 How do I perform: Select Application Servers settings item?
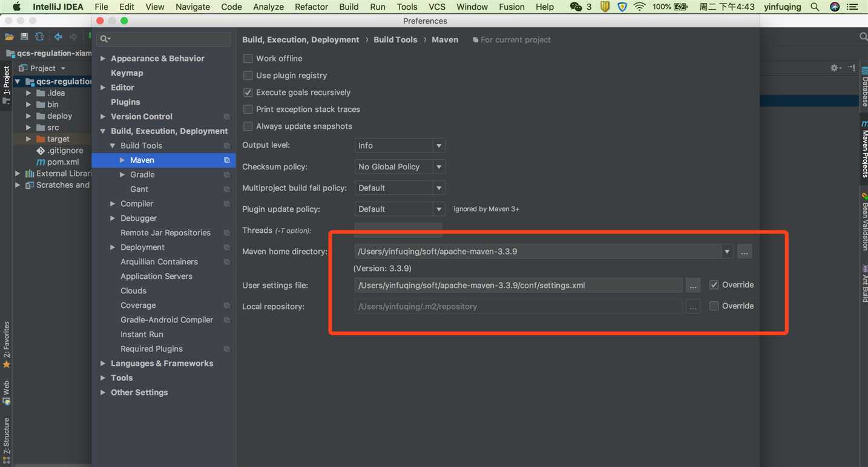[156, 276]
